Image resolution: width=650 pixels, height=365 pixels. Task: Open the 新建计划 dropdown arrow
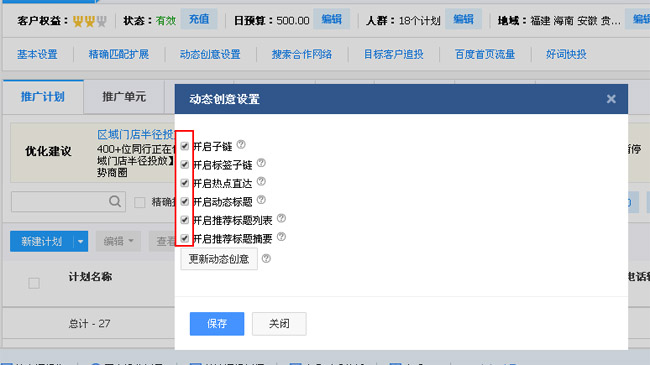(80, 241)
